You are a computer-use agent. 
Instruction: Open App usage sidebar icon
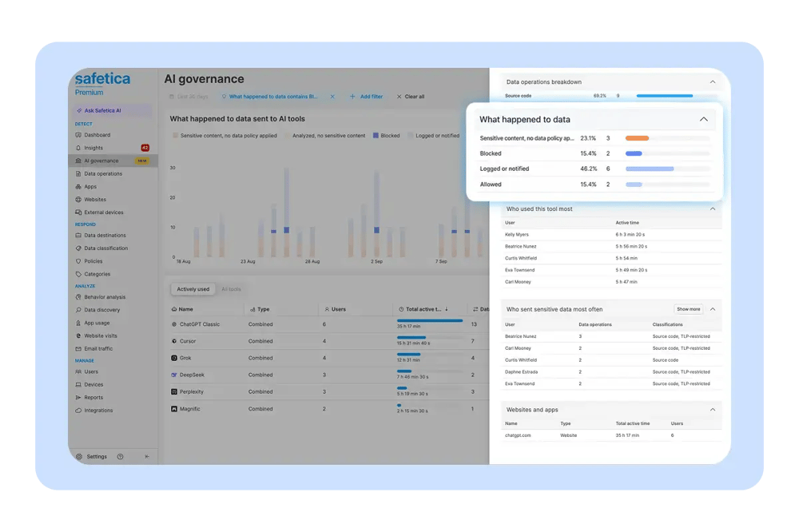(78, 323)
